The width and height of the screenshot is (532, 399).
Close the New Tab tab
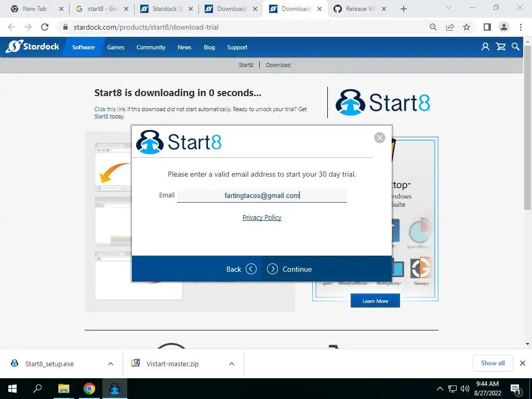(61, 9)
